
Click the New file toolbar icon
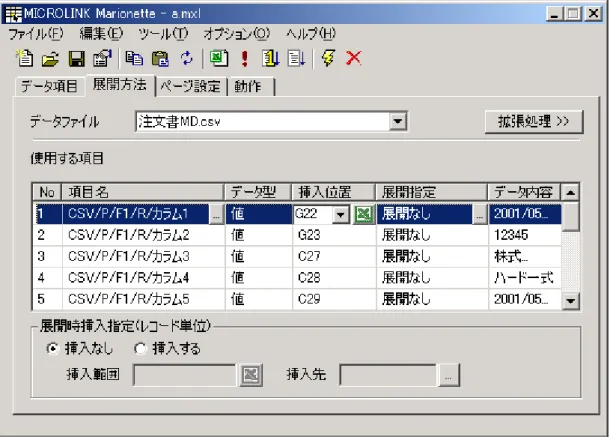(25, 59)
